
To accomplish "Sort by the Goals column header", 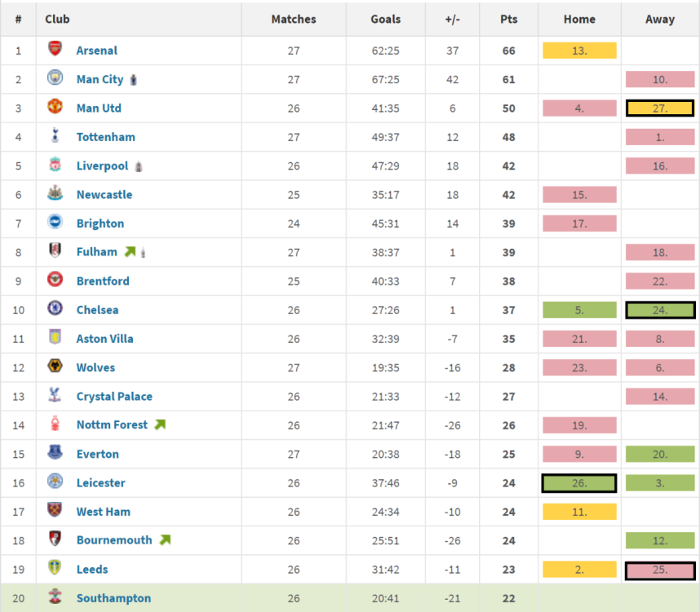I will [x=385, y=19].
